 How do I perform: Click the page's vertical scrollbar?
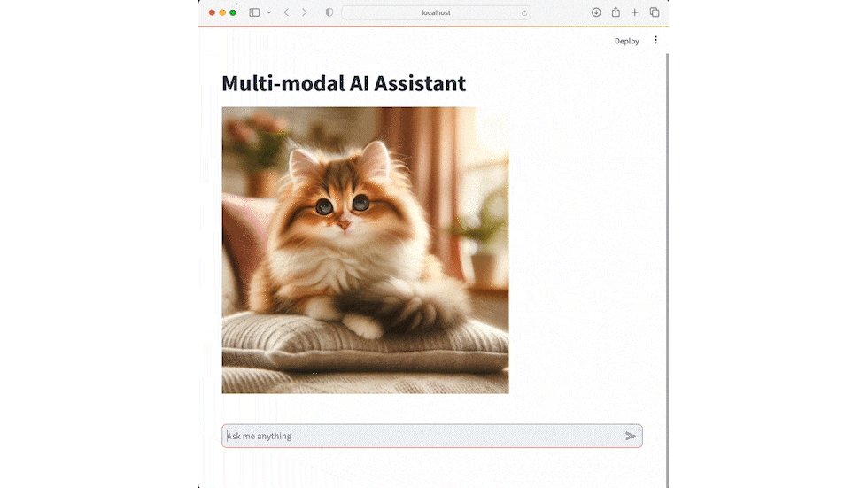tap(667, 270)
